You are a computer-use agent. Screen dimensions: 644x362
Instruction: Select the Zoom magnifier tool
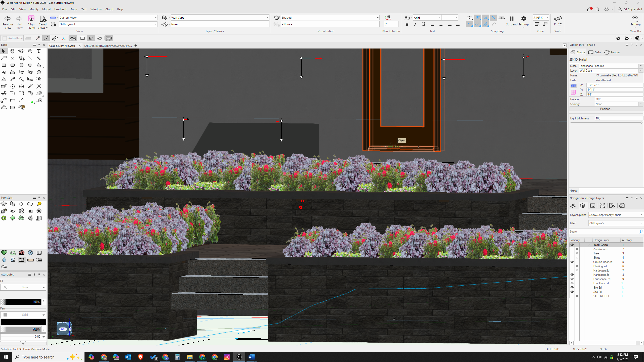(x=30, y=51)
